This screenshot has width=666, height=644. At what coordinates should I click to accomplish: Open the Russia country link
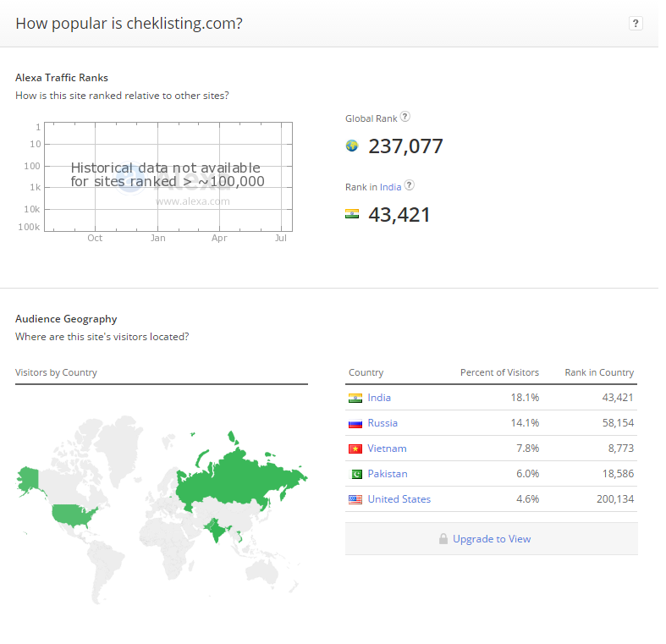(x=383, y=423)
